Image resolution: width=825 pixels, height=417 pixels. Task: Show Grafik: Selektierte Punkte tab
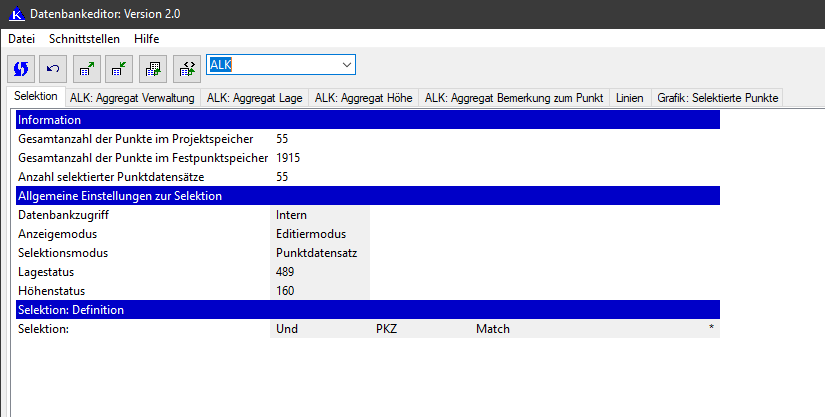[717, 98]
